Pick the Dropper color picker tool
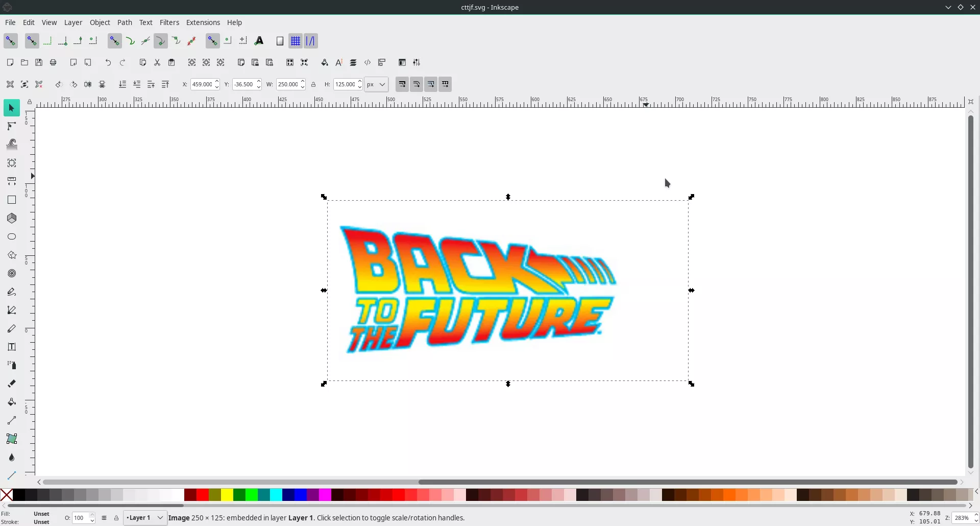The width and height of the screenshot is (980, 526). (x=12, y=457)
